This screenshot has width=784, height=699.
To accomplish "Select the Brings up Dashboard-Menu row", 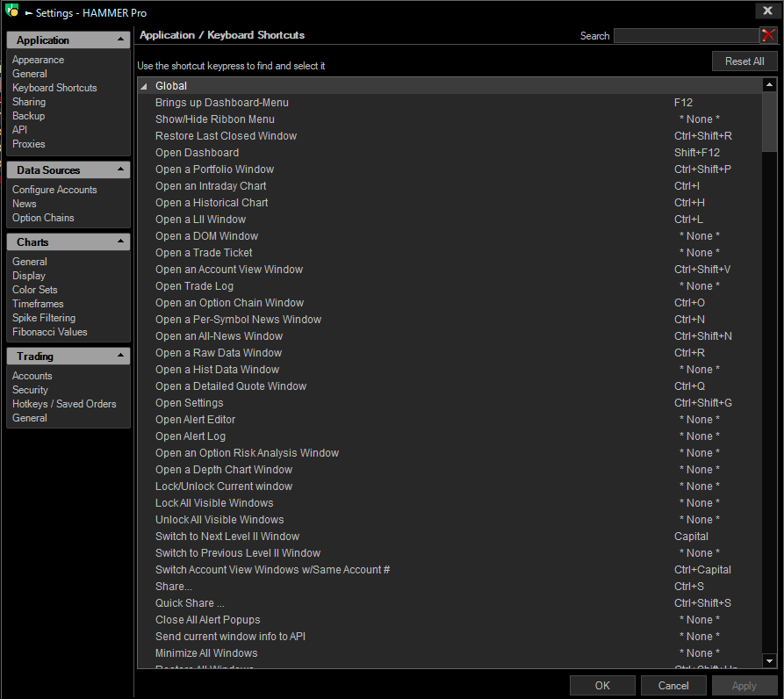I will pos(450,103).
